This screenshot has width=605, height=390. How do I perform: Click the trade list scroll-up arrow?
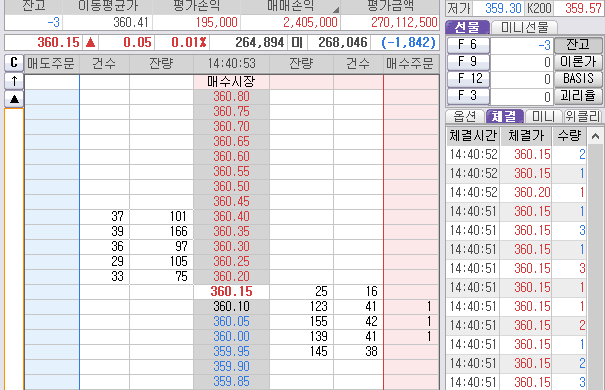tap(595, 136)
